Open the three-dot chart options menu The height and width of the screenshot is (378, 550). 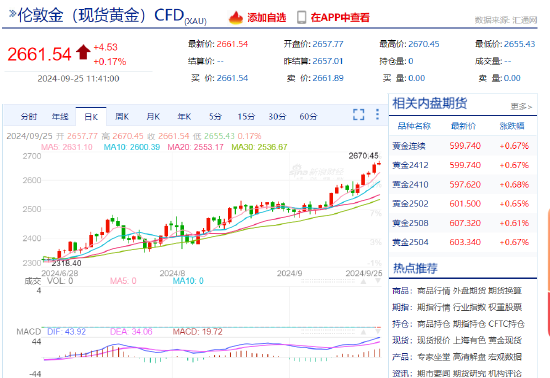coord(377,114)
